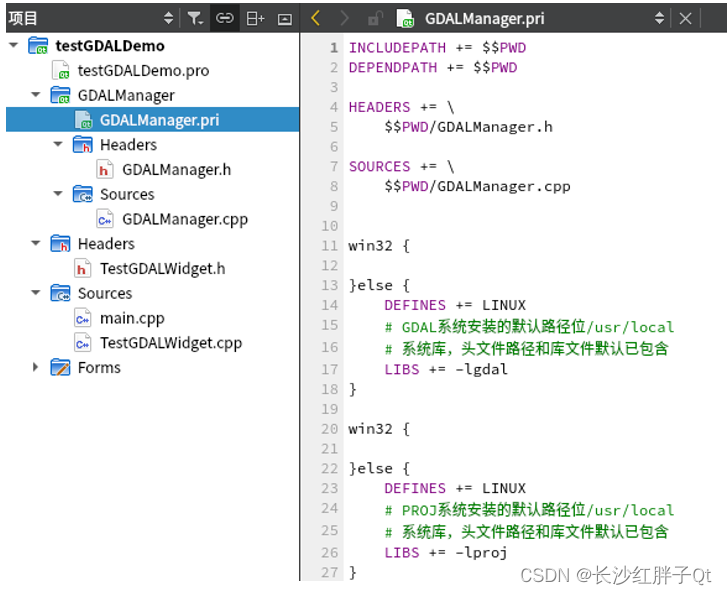Viewport: 727px width, 595px height.
Task: Click the go forward arrow icon
Action: click(344, 19)
